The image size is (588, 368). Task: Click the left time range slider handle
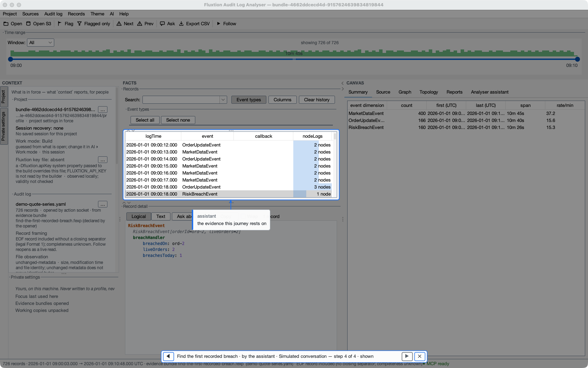coord(10,59)
